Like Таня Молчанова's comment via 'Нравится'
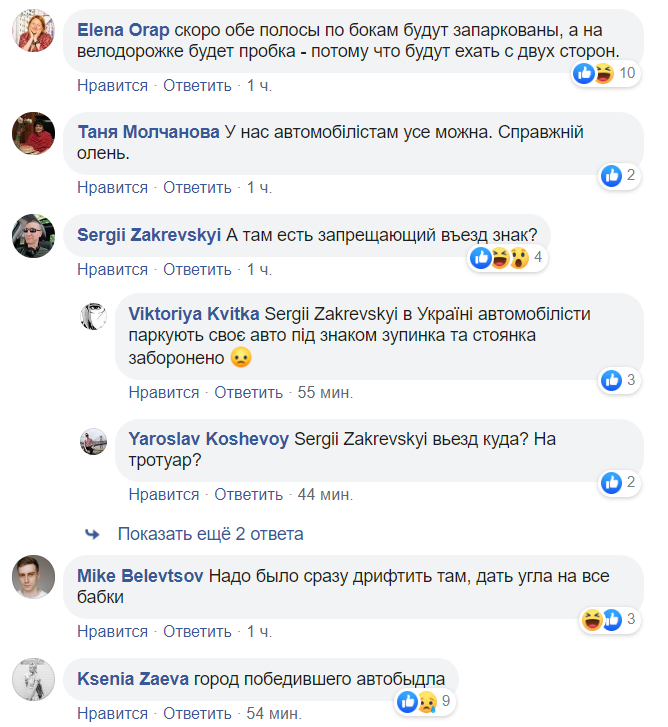This screenshot has height=727, width=668. (x=112, y=187)
